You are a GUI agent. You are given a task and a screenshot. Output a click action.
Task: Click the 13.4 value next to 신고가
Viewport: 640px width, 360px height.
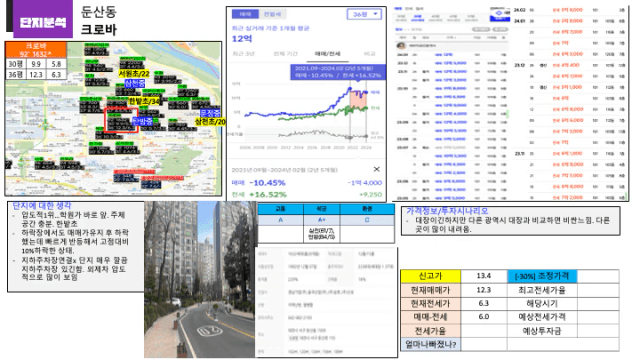(x=484, y=276)
